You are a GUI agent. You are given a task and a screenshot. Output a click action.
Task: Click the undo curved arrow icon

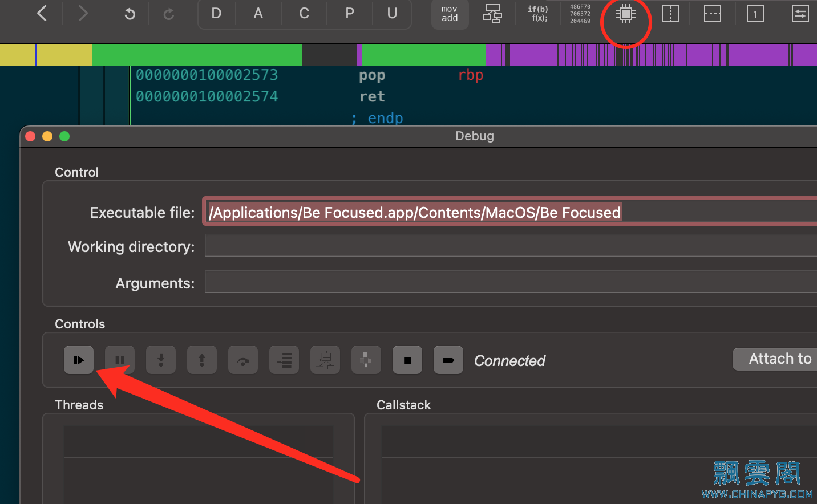130,14
